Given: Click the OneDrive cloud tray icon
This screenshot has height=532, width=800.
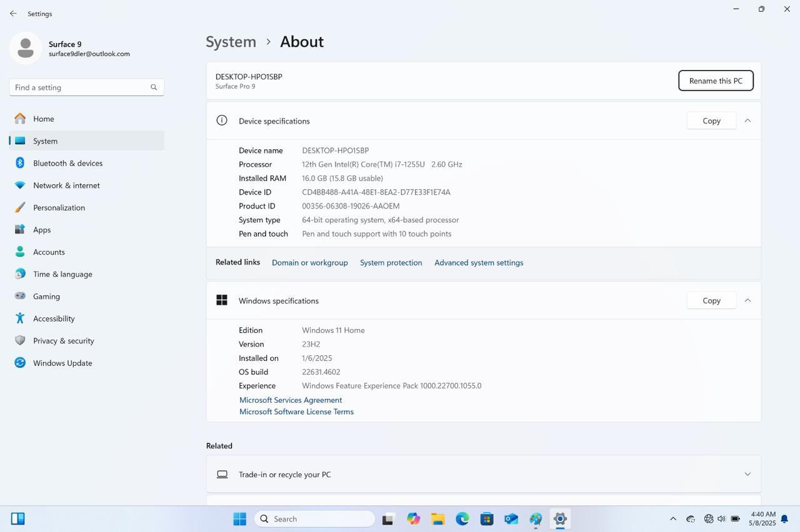Looking at the screenshot, I should tap(691, 519).
